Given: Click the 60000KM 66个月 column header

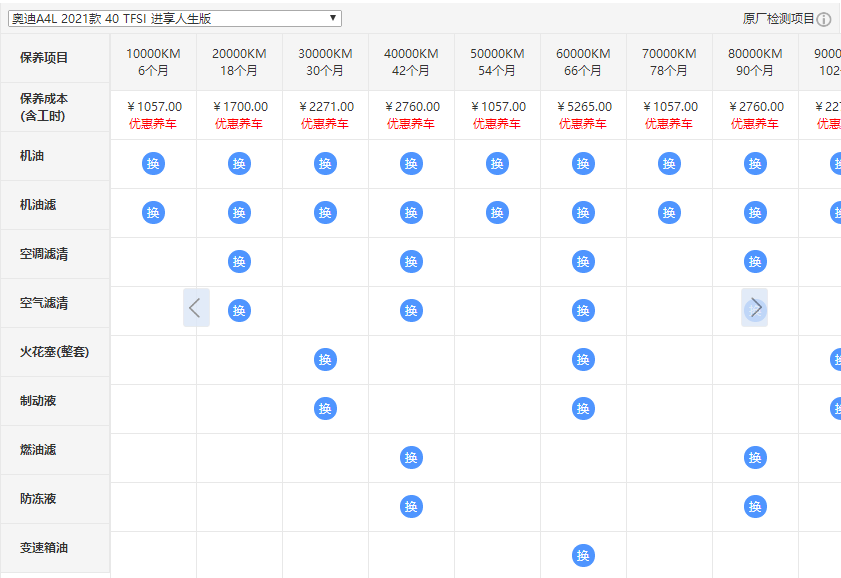Looking at the screenshot, I should point(583,62).
